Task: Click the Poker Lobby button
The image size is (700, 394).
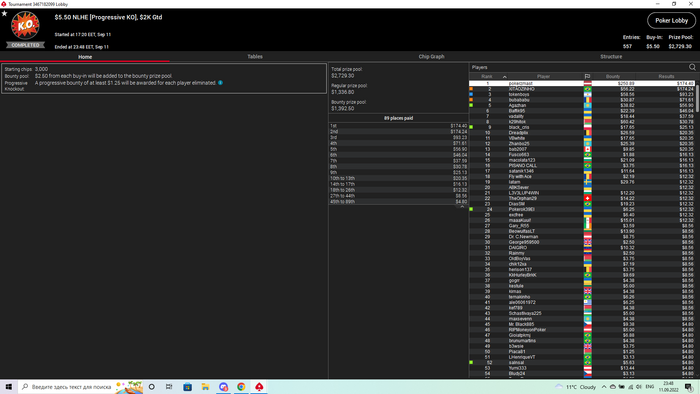Action: coord(671,21)
